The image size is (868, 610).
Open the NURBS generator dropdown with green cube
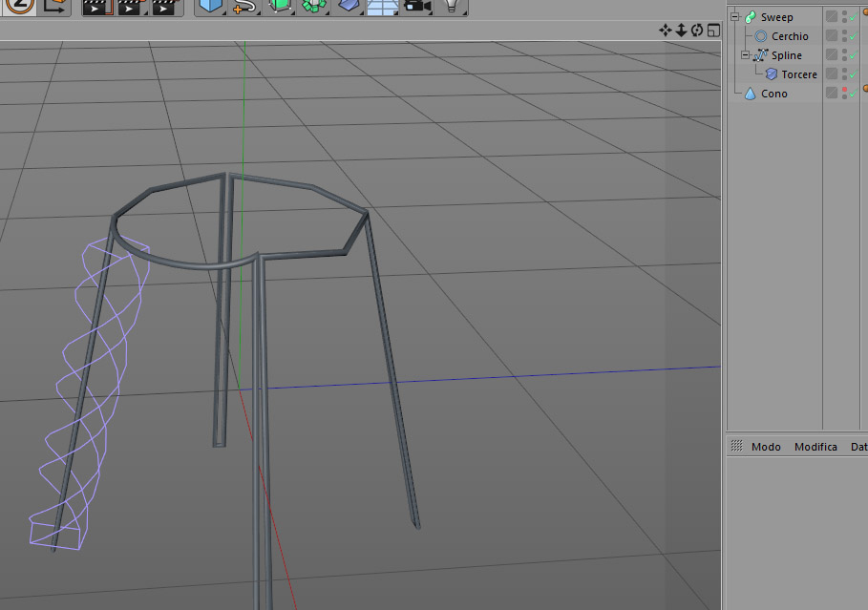pyautogui.click(x=280, y=7)
